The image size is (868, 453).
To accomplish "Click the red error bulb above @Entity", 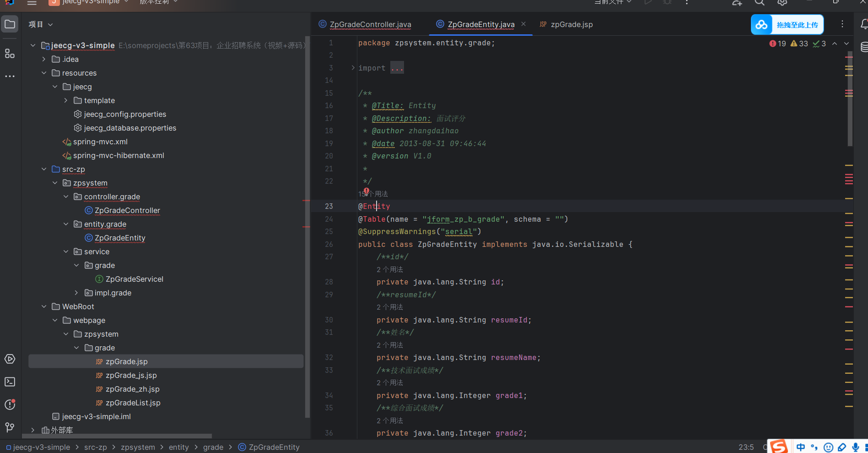I will pos(367,191).
